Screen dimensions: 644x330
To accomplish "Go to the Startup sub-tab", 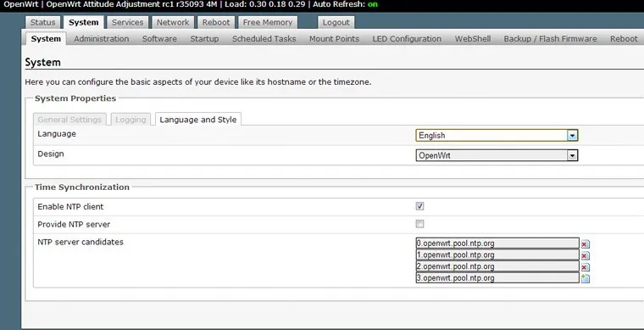I will [204, 39].
